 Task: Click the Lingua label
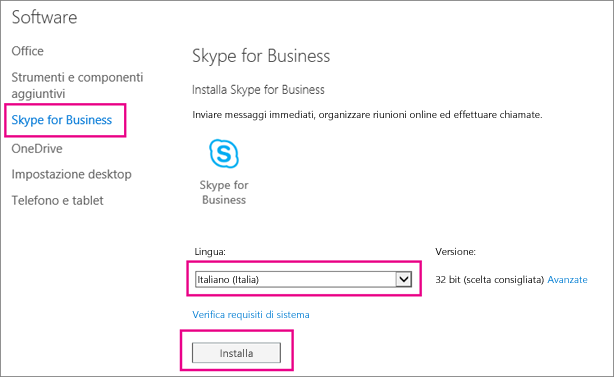[210, 252]
